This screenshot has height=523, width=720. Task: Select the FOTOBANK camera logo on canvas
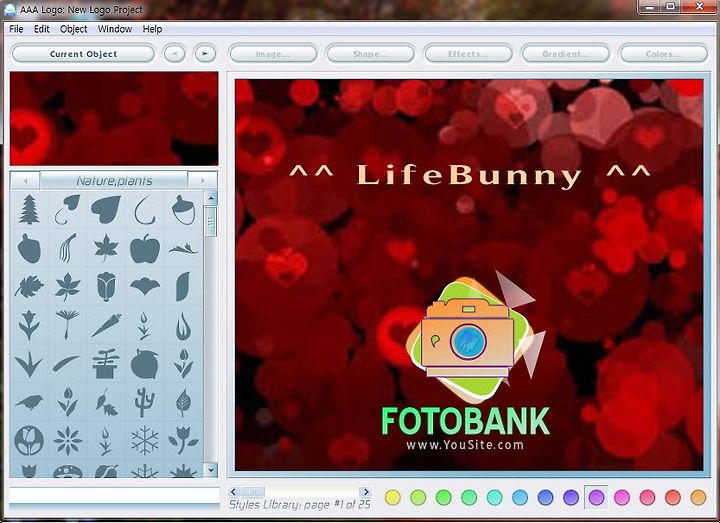[476, 337]
